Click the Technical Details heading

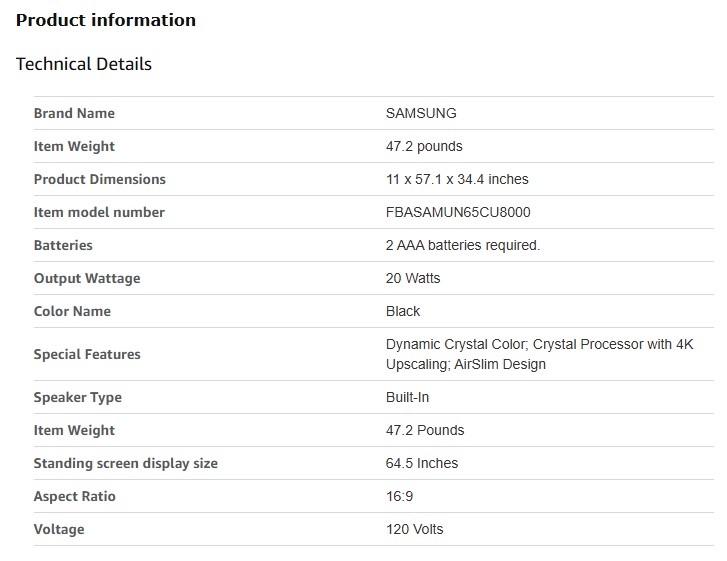(x=84, y=64)
